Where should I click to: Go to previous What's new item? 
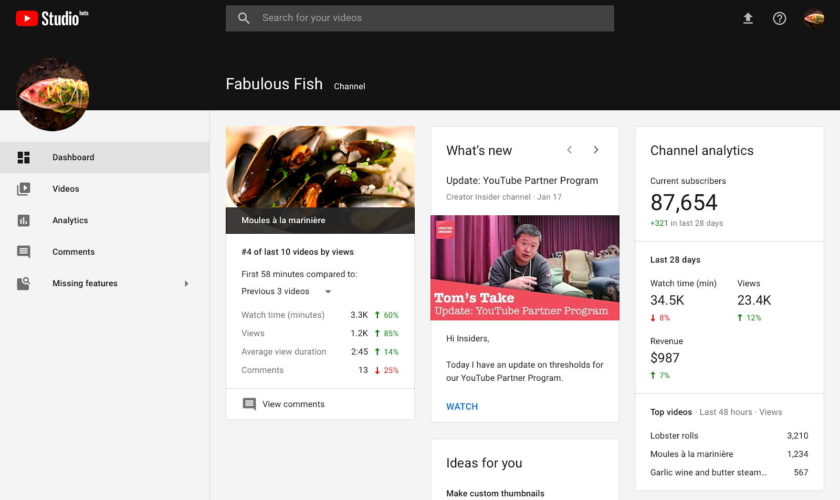[x=569, y=150]
